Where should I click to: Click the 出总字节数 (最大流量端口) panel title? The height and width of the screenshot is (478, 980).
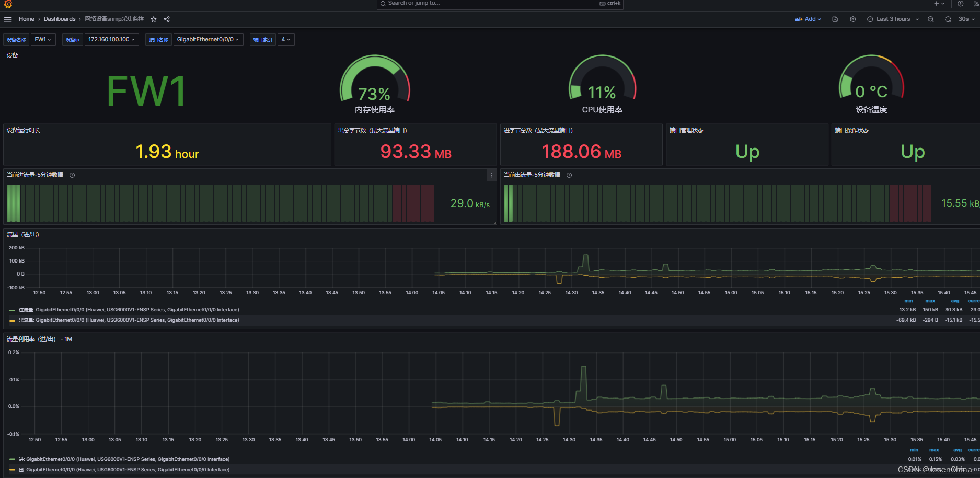pyautogui.click(x=372, y=130)
